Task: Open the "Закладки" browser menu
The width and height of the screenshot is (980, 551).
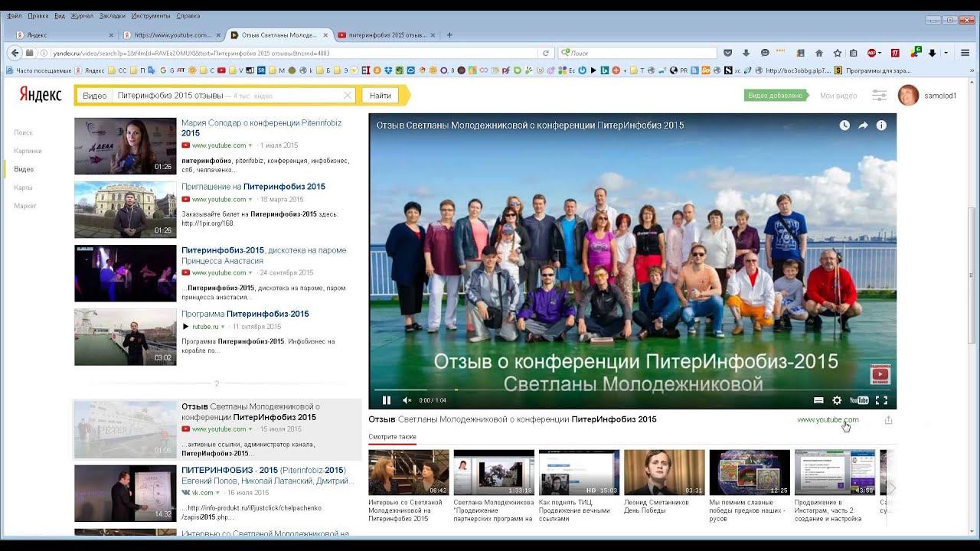Action: [112, 15]
